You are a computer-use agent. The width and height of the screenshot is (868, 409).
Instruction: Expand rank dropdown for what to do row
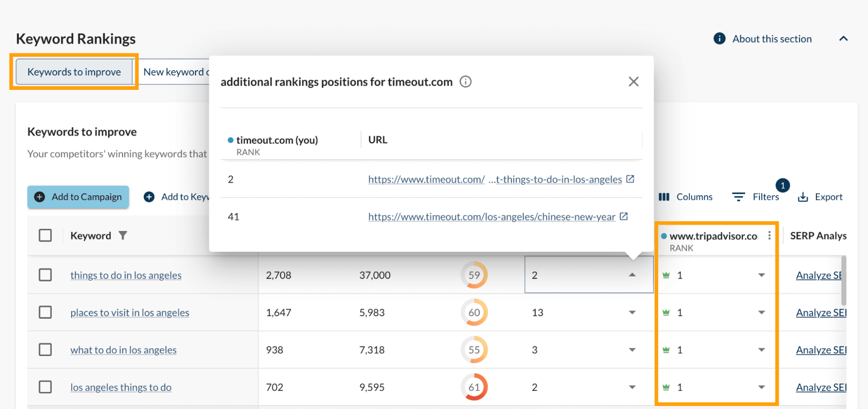point(632,350)
